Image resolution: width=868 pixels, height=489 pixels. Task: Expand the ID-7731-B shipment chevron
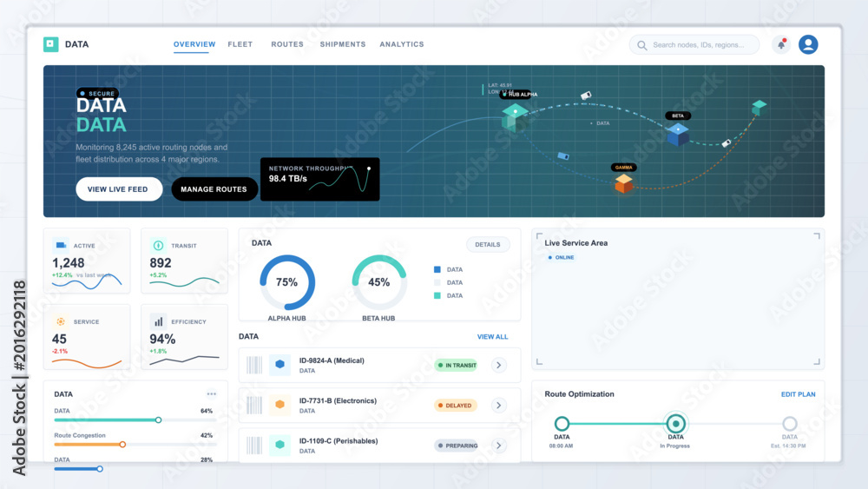(499, 406)
